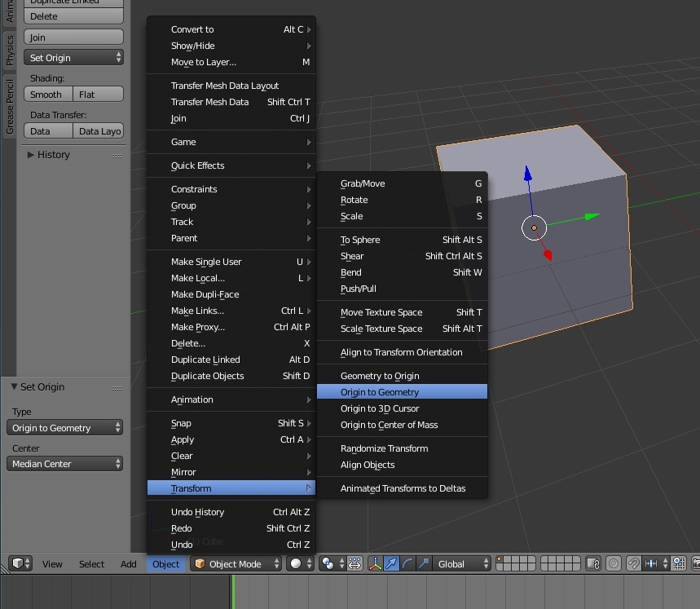Select Move to Layer… entry
Screen dimensions: 700x609
pyautogui.click(x=231, y=62)
